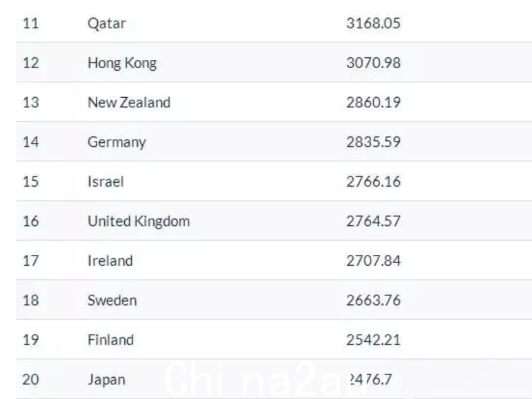The width and height of the screenshot is (532, 399).
Task: Click the 2707.84 value
Action: 373,261
